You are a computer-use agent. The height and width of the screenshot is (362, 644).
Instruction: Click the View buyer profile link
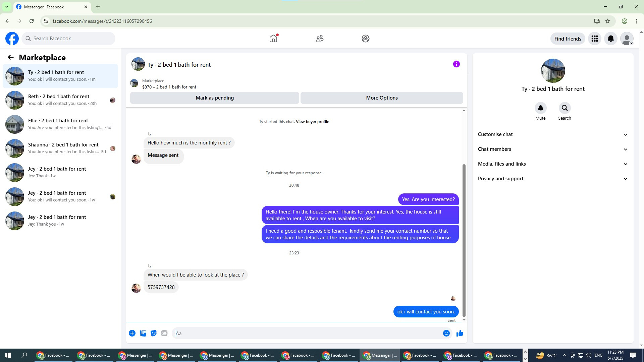(312, 122)
